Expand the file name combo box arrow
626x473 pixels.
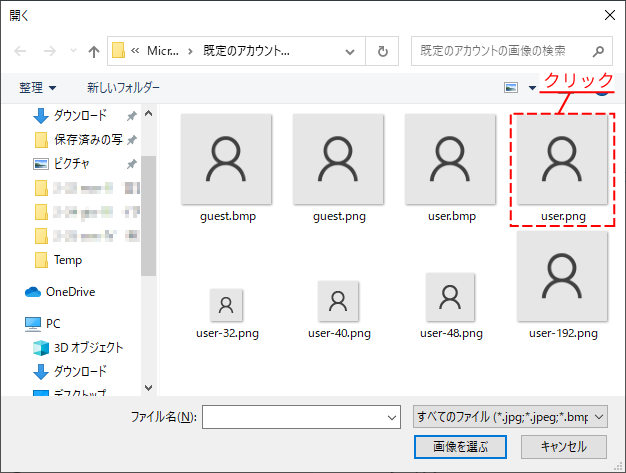tap(391, 416)
